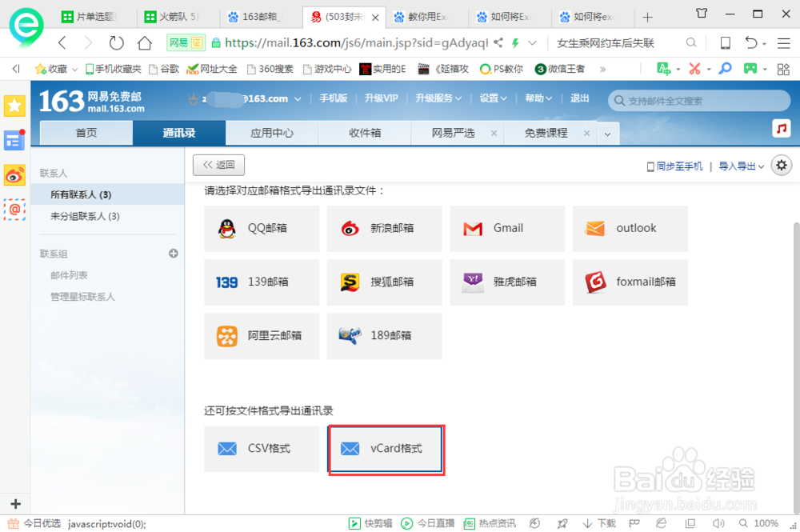Click 升级VIP link

[381, 98]
